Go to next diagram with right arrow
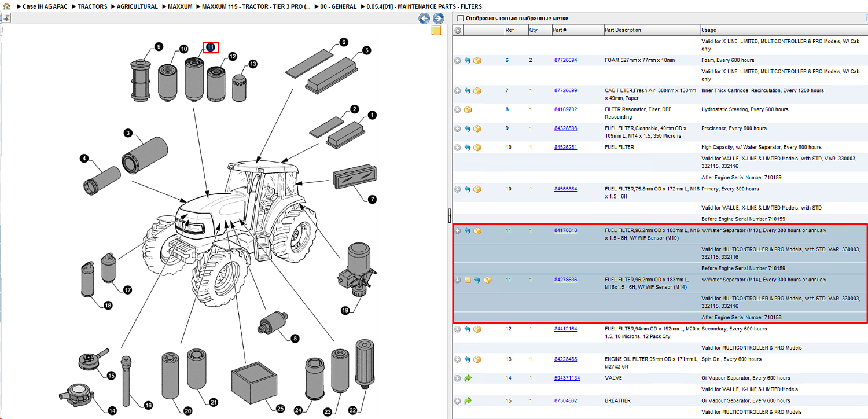868x419 pixels. coord(438,19)
